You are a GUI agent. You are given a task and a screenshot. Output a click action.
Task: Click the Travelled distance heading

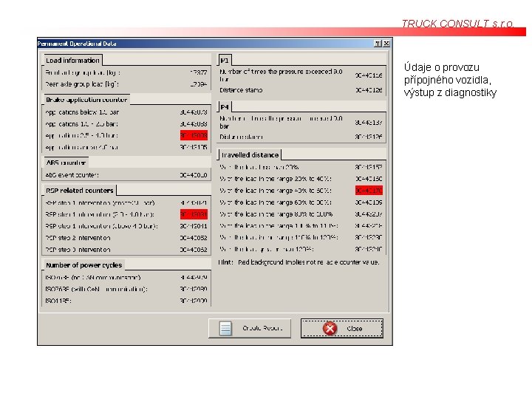(250, 155)
